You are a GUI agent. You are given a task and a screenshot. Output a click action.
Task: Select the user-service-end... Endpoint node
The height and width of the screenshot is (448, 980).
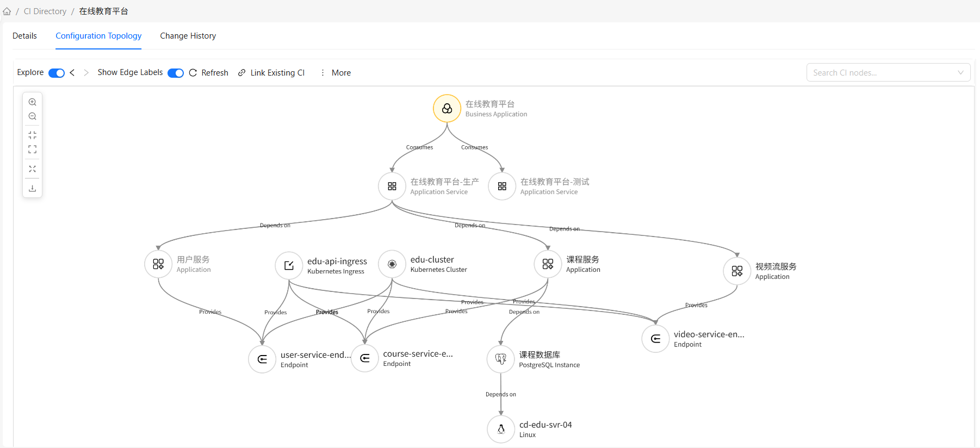262,359
